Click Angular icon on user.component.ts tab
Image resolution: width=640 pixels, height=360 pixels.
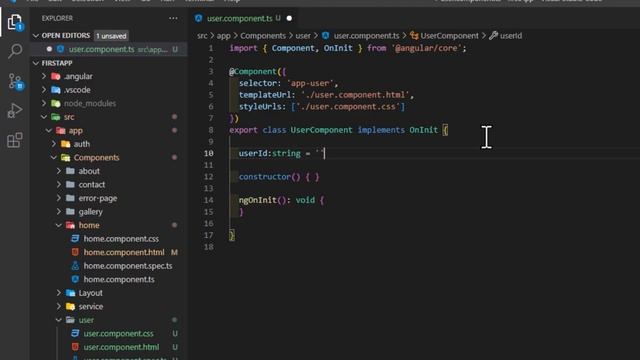point(199,18)
